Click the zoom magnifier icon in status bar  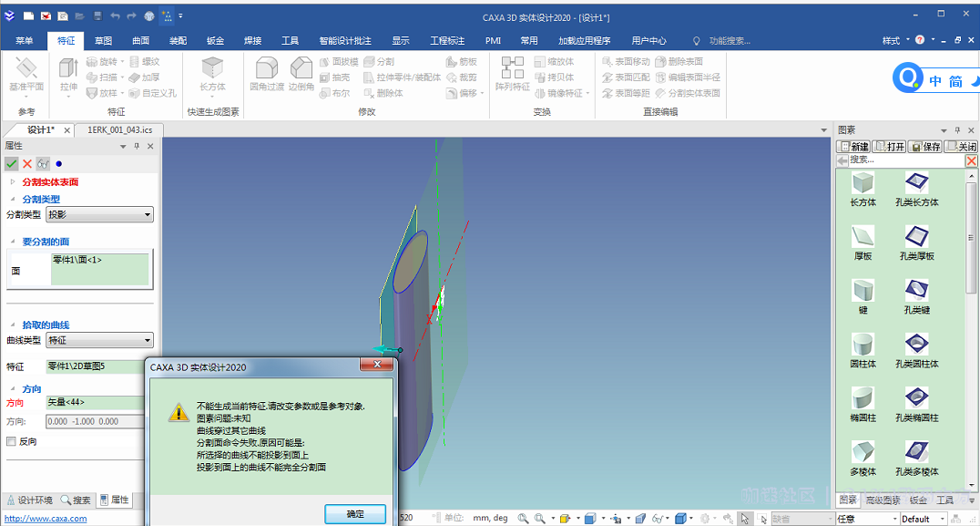[x=523, y=519]
